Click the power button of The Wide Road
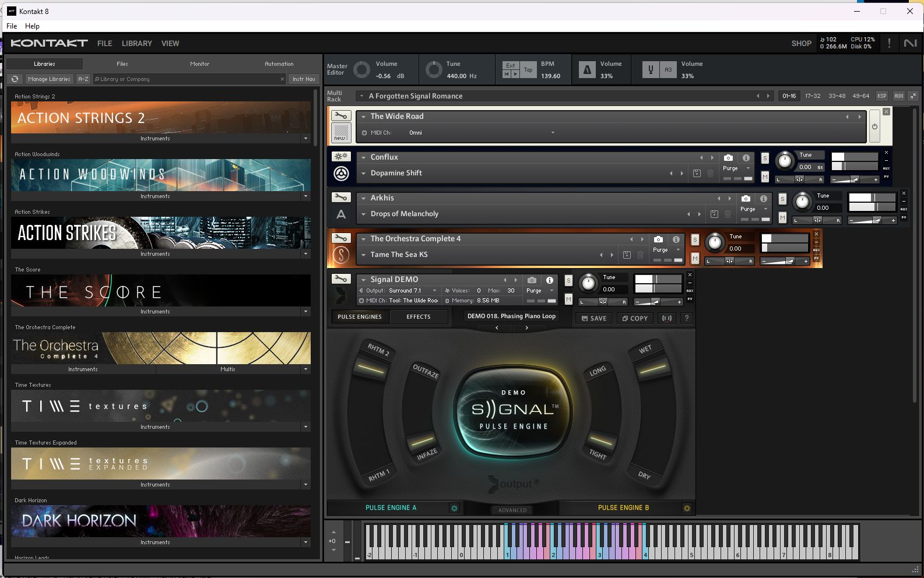 (874, 126)
